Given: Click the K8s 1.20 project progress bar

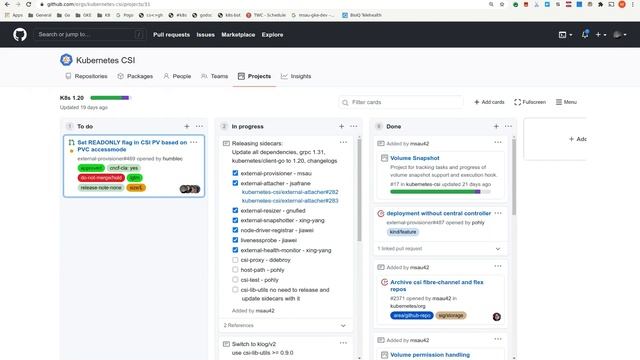Looking at the screenshot, I should 110,98.
